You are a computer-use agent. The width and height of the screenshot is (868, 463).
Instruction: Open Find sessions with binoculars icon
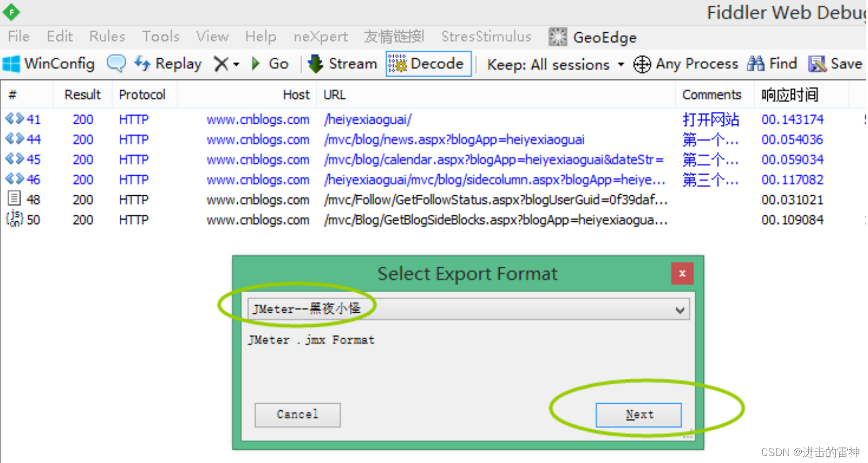coord(772,63)
